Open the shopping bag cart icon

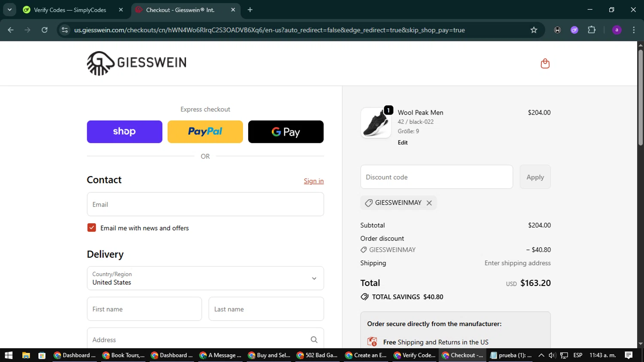545,64
